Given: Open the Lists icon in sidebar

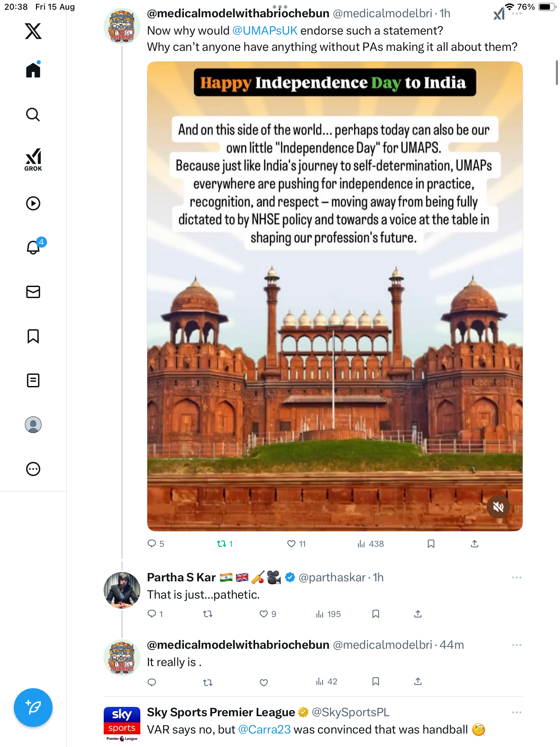Looking at the screenshot, I should 33,380.
